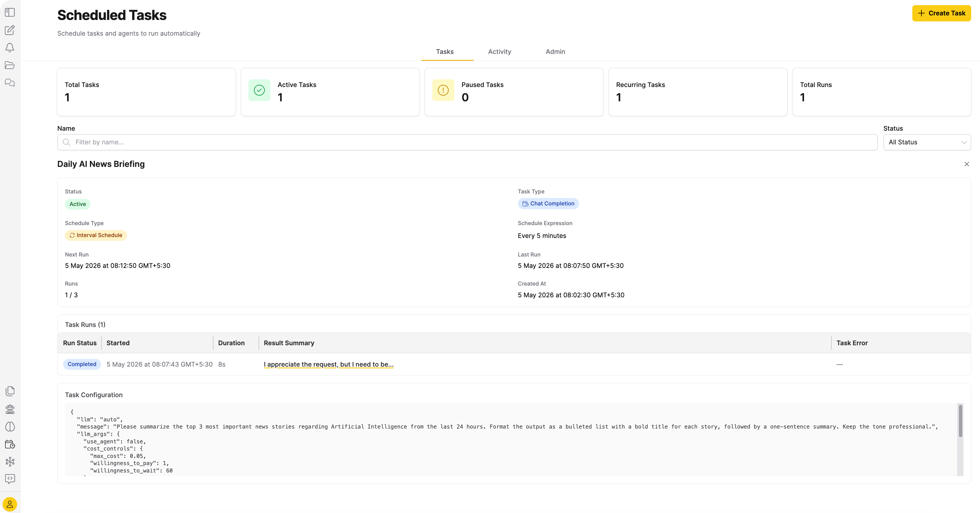Open the All Status dropdown
Viewport: 980px width, 513px height.
pyautogui.click(x=927, y=142)
